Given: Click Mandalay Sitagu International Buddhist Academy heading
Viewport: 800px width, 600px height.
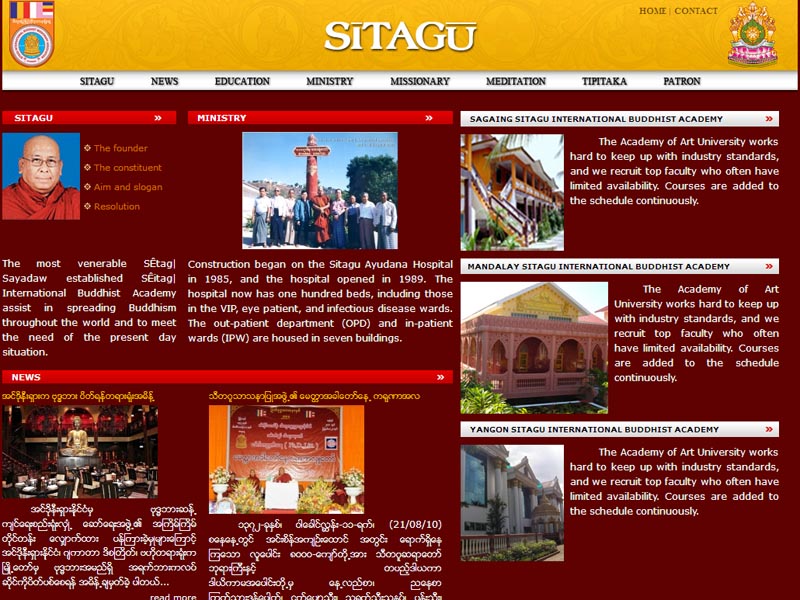Looking at the screenshot, I should point(598,266).
